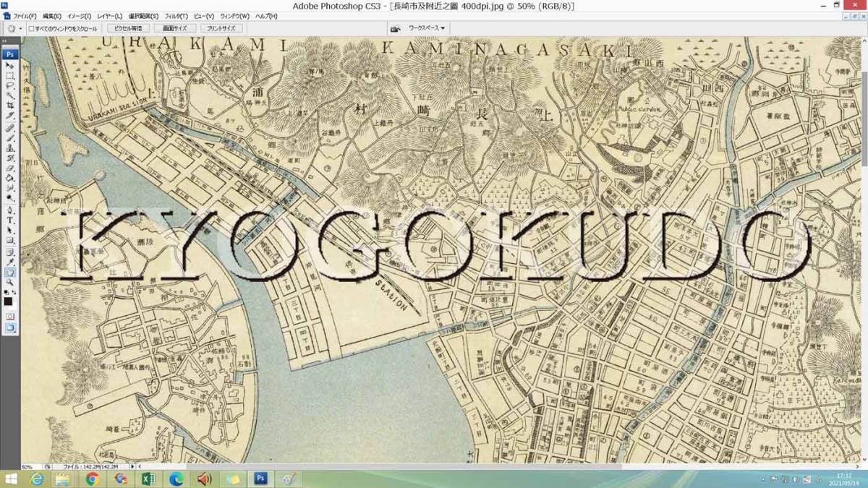
Task: Click the background color swatch
Action: coord(14,307)
